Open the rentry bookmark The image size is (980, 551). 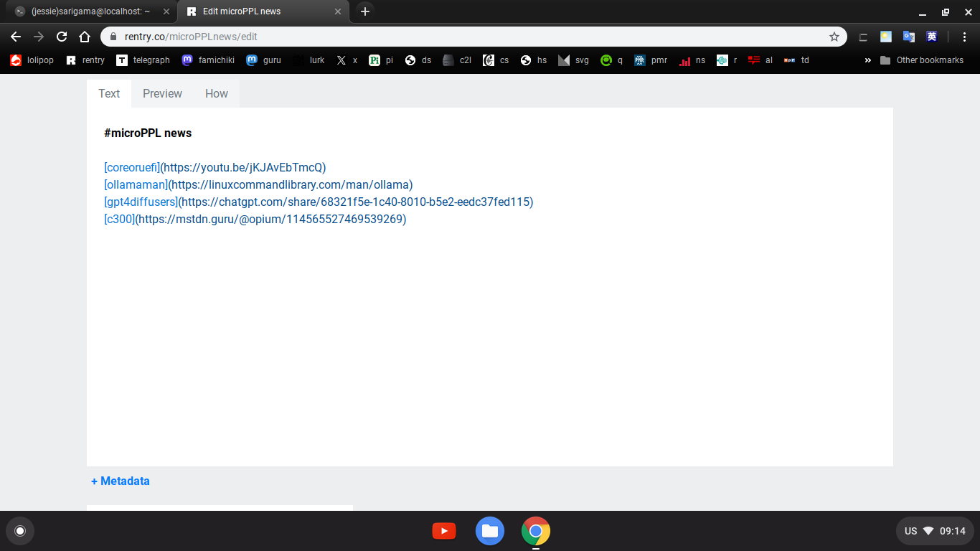click(x=85, y=60)
